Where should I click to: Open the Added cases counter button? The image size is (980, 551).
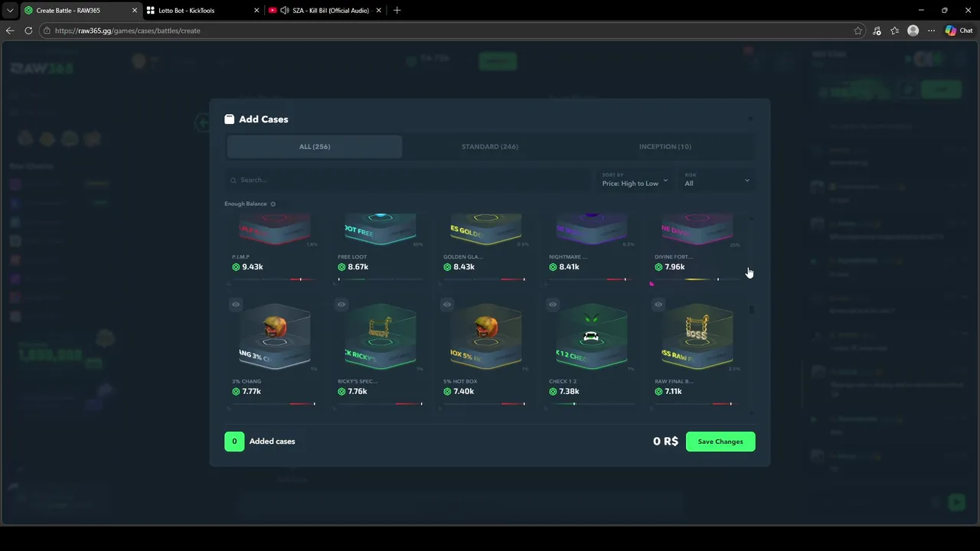coord(234,442)
